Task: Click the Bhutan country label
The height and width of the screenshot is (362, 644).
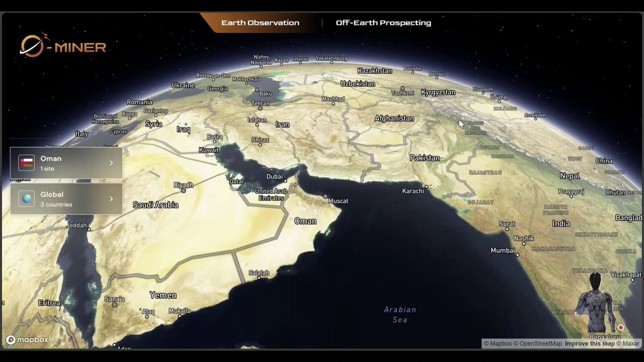Action: pyautogui.click(x=616, y=193)
